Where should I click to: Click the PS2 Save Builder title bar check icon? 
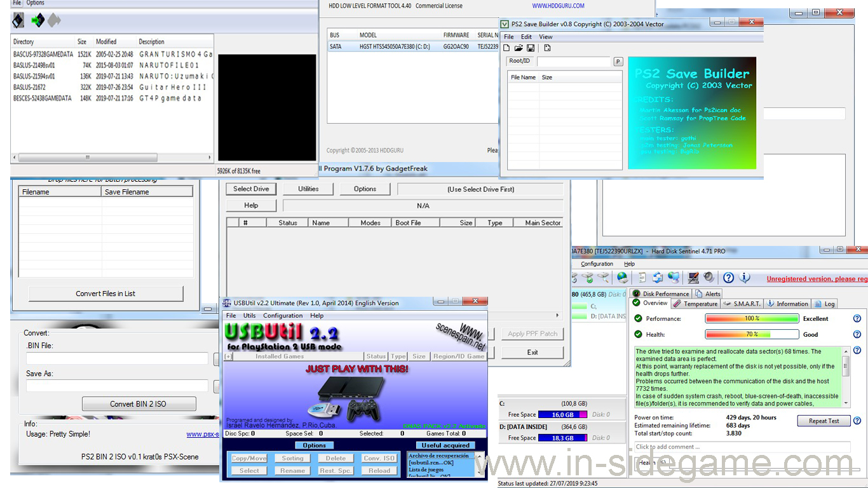505,24
